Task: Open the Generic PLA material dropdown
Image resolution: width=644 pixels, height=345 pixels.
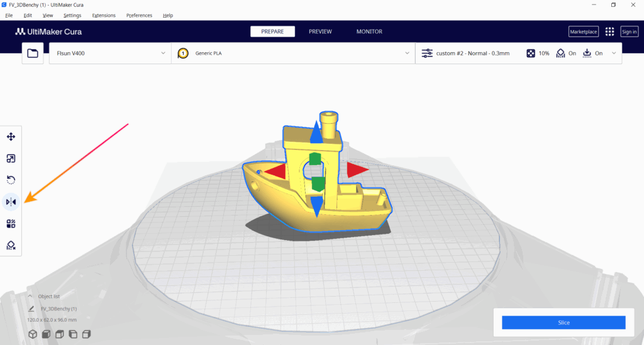Action: tap(293, 53)
